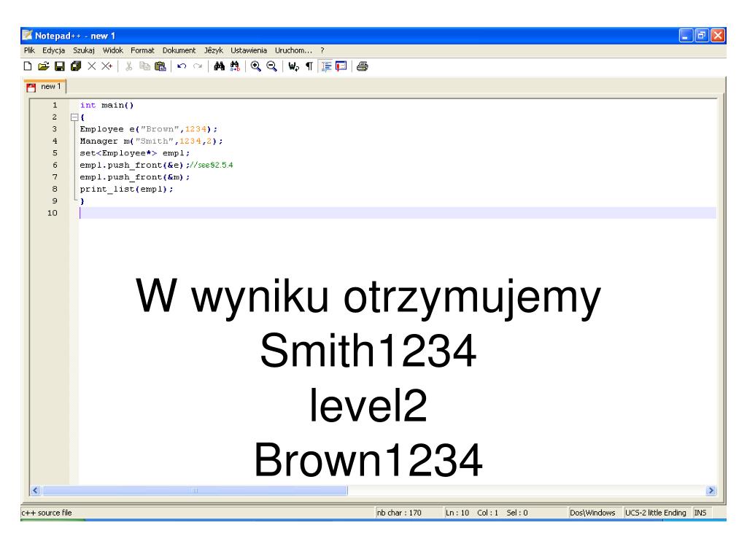Paste from clipboard using the paste icon
The height and width of the screenshot is (560, 747).
click(160, 66)
